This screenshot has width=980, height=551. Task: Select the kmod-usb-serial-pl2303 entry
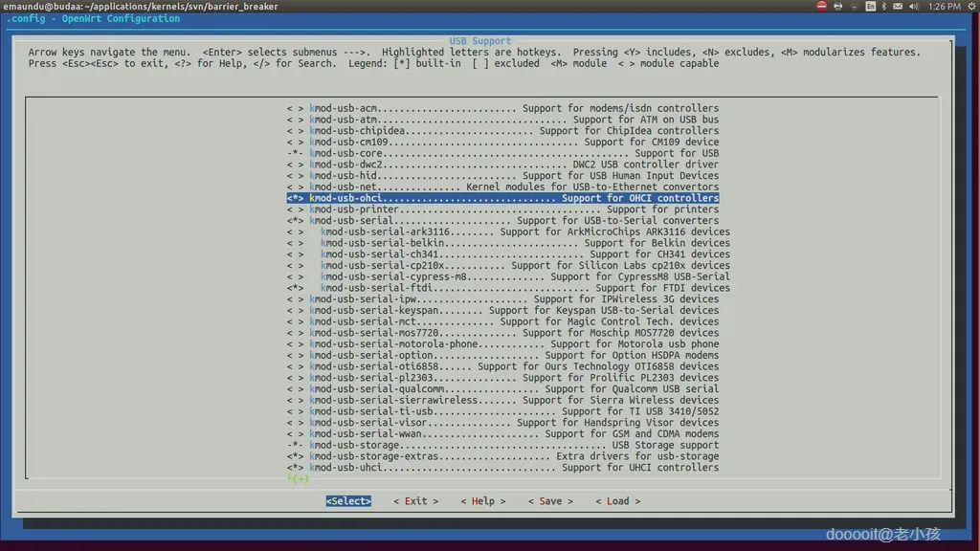(x=502, y=379)
